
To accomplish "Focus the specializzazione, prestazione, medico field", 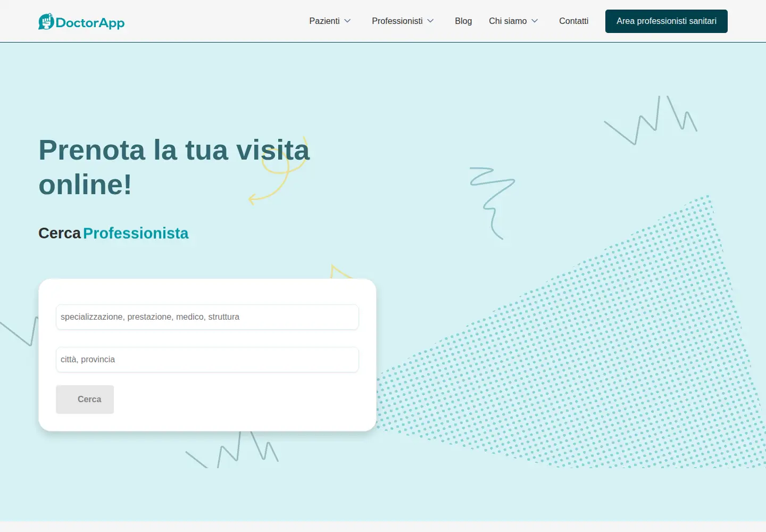I will [x=207, y=317].
